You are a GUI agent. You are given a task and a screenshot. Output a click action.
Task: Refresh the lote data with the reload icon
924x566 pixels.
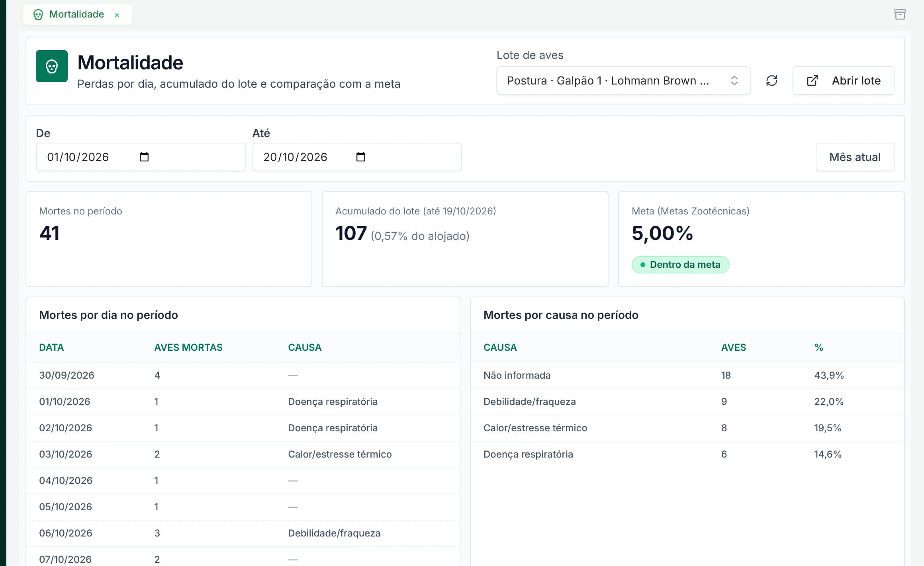coord(771,81)
